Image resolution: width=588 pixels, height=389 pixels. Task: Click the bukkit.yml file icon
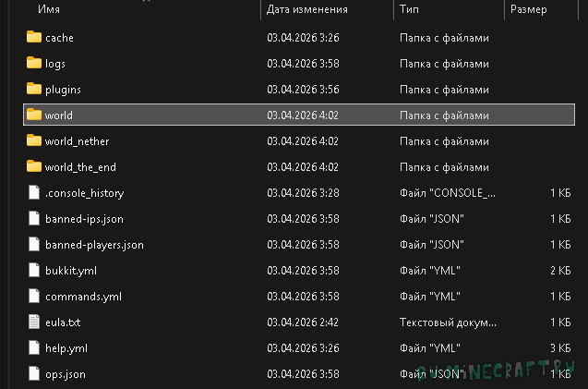pos(34,270)
